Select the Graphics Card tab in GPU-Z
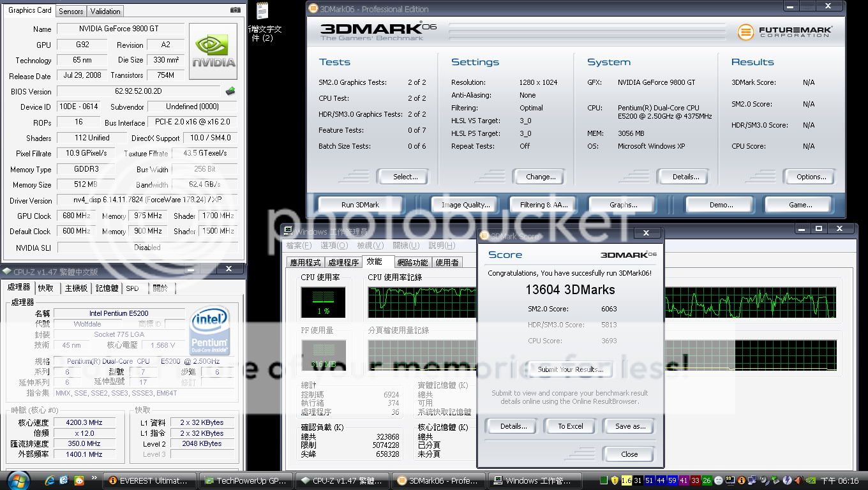Image resolution: width=868 pixels, height=490 pixels. click(30, 10)
